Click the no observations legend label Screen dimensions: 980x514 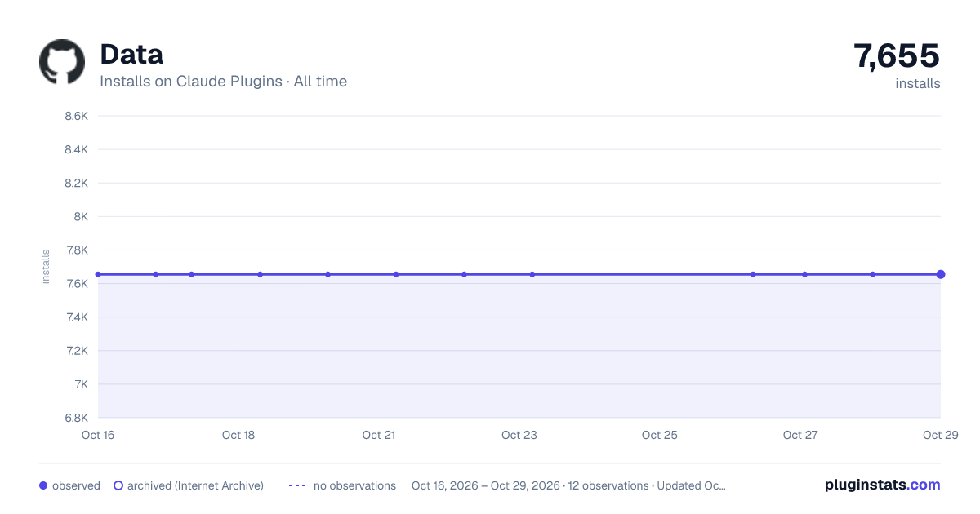pos(354,485)
